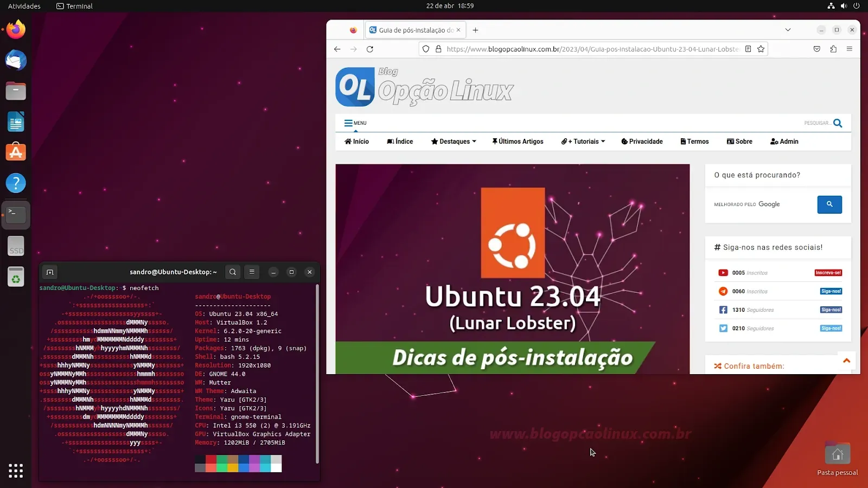This screenshot has width=868, height=488.
Task: Toggle reader view in address bar
Action: (748, 49)
